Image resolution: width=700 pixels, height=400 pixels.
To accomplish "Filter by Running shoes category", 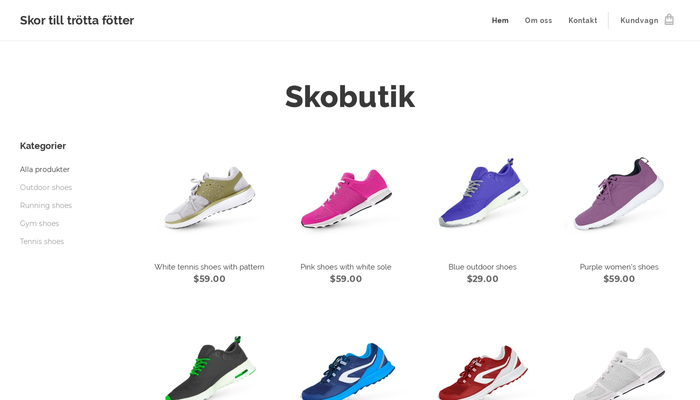I will pos(46,205).
